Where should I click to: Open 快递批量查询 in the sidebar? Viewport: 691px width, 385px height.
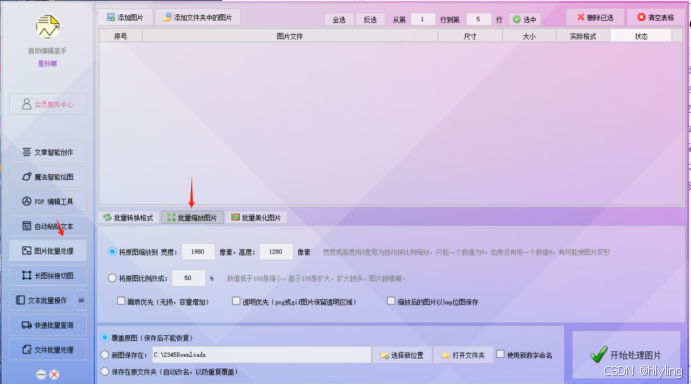(x=48, y=325)
